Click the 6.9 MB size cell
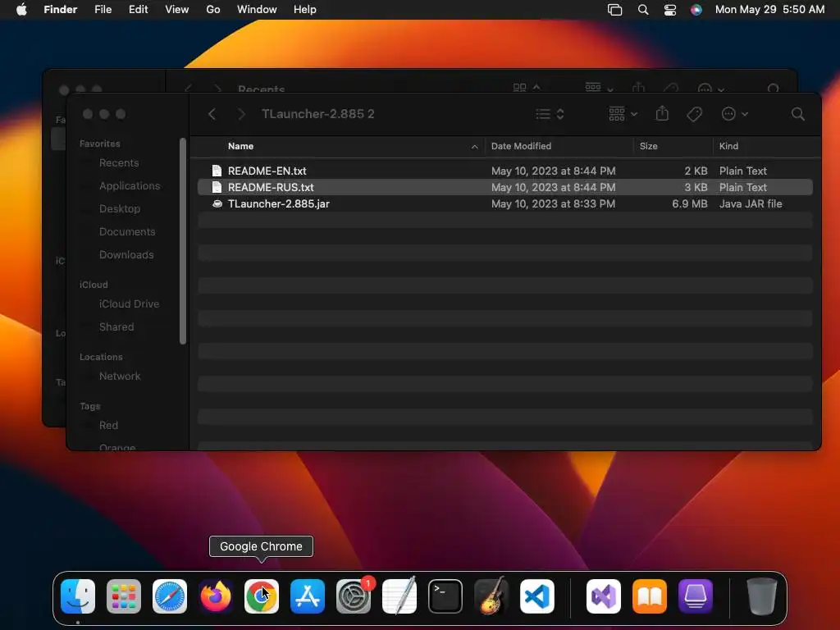This screenshot has width=840, height=630. 689,204
